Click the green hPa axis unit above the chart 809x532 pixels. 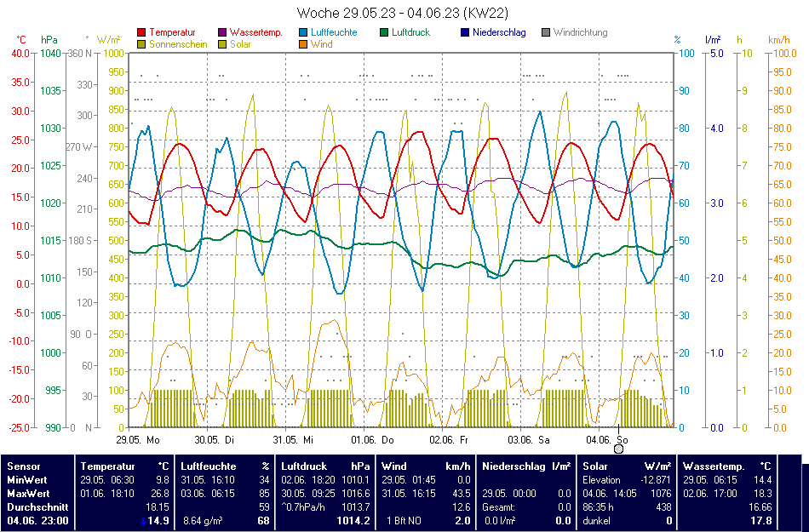(49, 40)
